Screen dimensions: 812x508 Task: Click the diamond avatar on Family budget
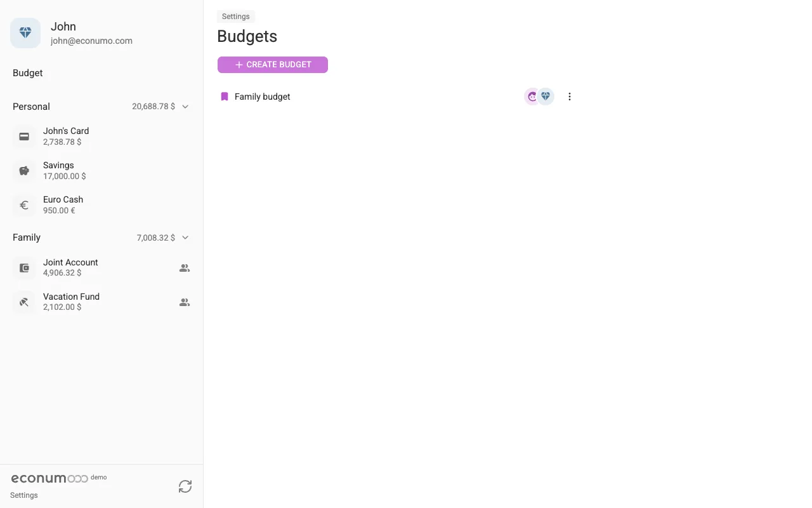[x=546, y=97]
